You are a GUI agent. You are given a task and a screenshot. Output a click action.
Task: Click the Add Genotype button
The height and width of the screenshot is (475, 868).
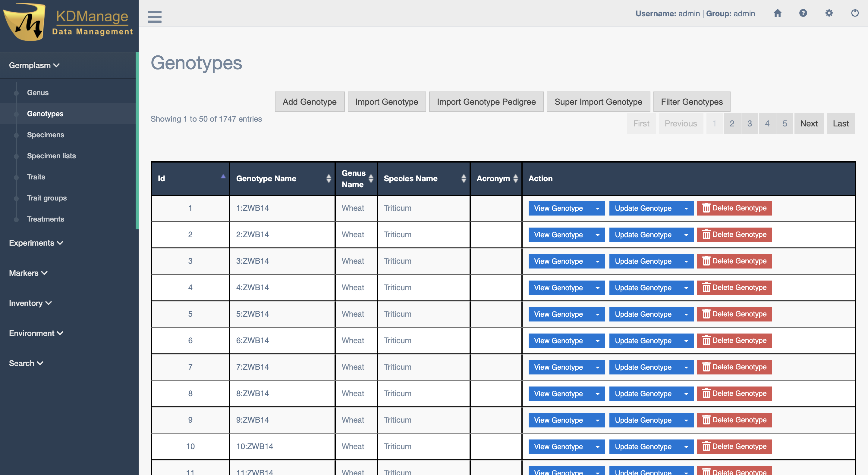click(x=309, y=102)
